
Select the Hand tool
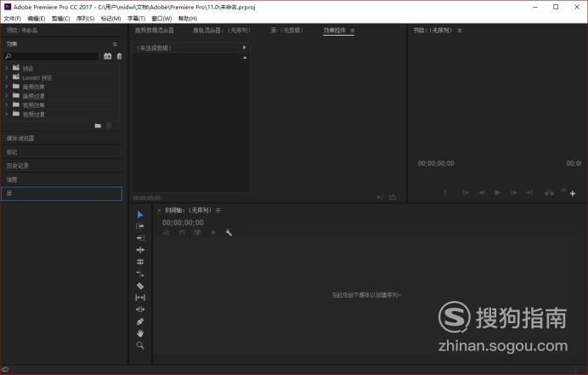pyautogui.click(x=140, y=333)
